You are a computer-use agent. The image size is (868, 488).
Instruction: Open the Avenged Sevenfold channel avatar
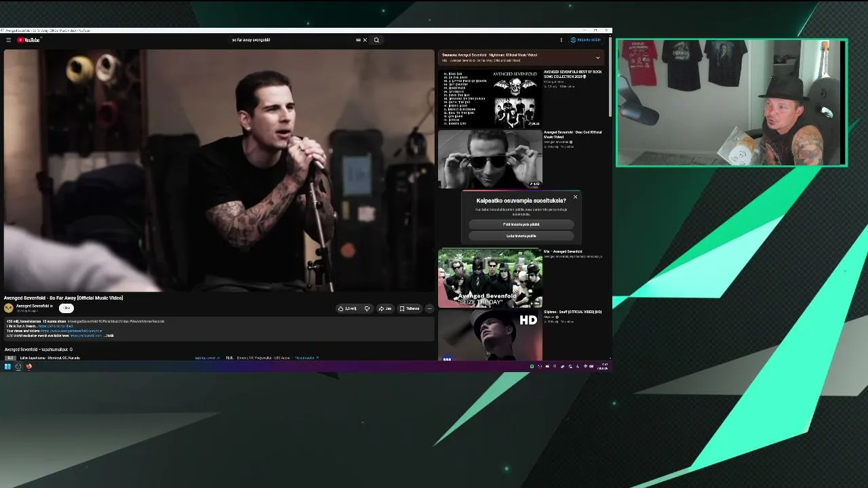pyautogui.click(x=9, y=308)
